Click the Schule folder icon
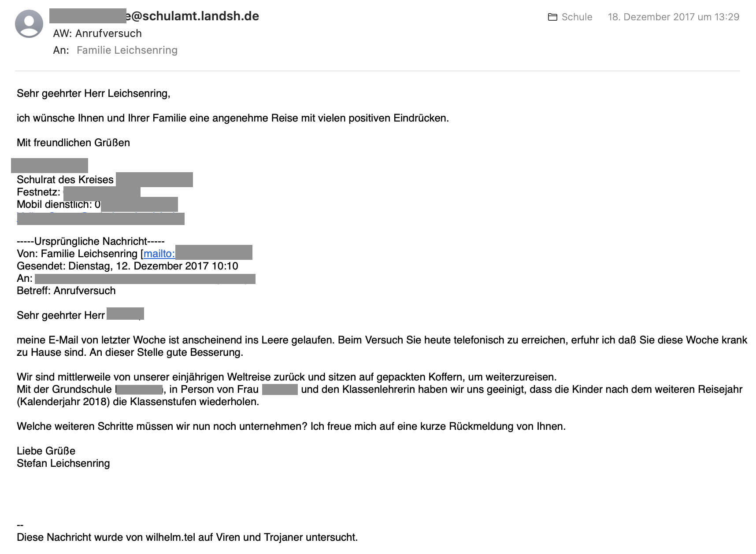The image size is (756, 554). click(552, 17)
